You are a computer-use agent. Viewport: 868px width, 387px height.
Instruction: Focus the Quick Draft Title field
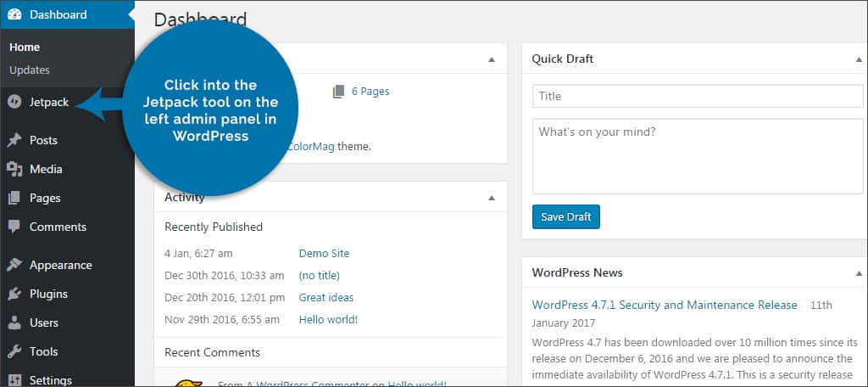pos(698,96)
